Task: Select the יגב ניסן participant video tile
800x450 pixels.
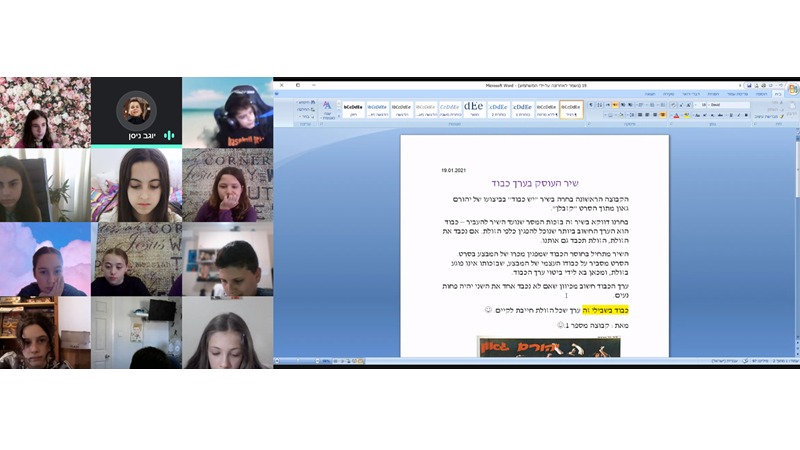Action: pos(136,112)
